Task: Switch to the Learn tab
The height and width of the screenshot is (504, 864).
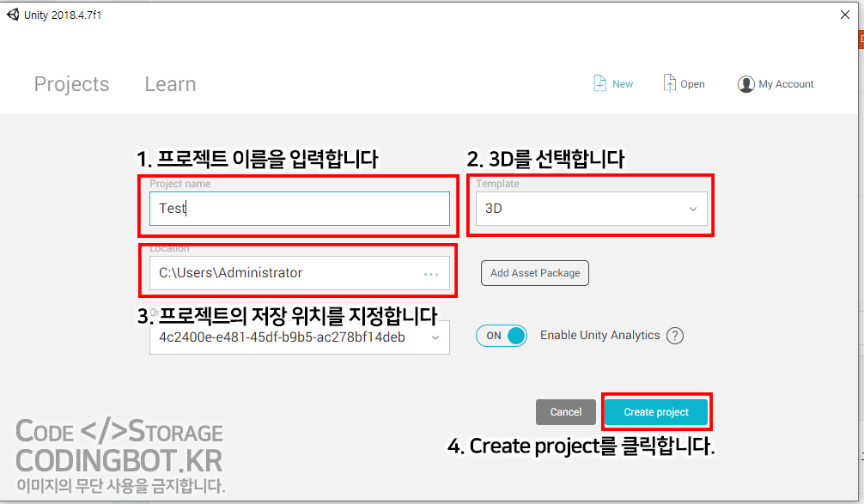Action: [x=170, y=84]
